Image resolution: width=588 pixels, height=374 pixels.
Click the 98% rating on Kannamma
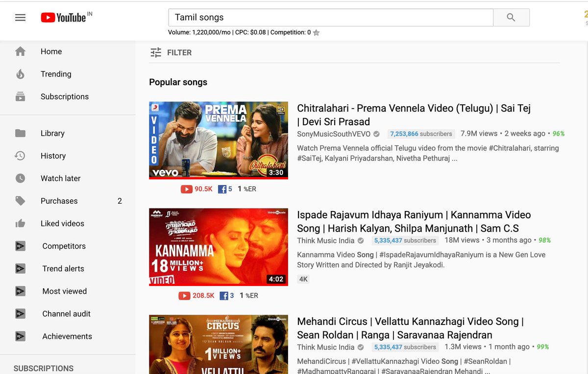coord(544,240)
